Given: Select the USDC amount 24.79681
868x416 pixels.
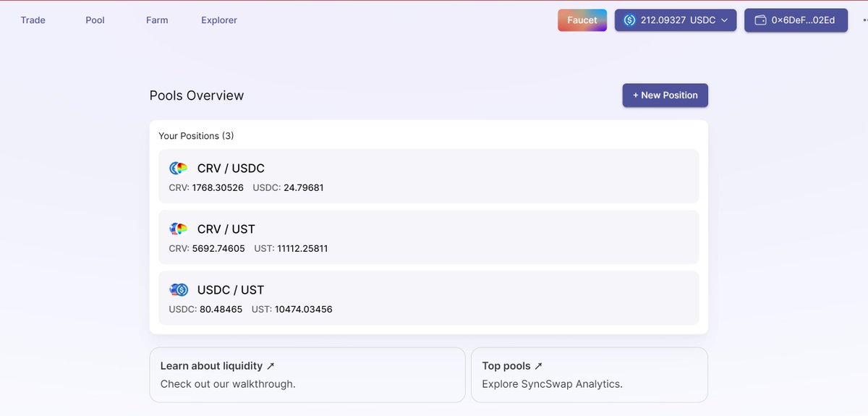Looking at the screenshot, I should coord(302,188).
